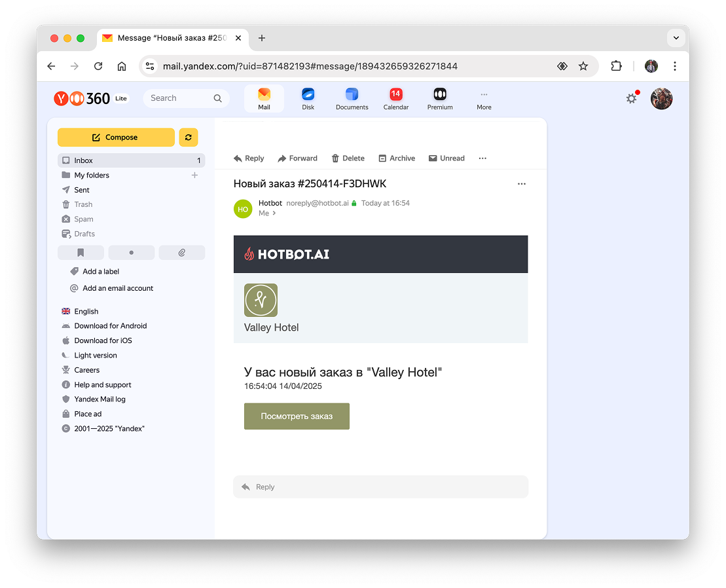Filter by unread dot messages
The height and width of the screenshot is (588, 726).
point(132,252)
